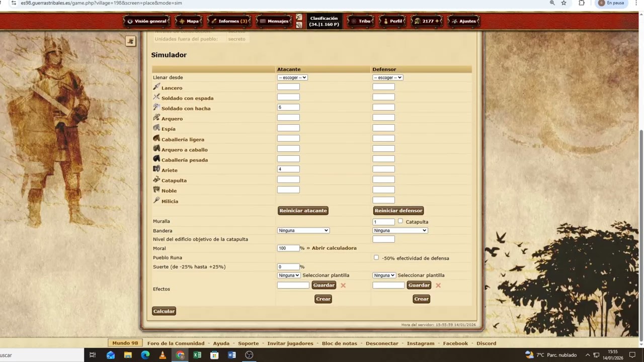This screenshot has width=644, height=362.
Task: Open the attacker Seleccionar plantilla dropdown
Action: click(x=289, y=275)
